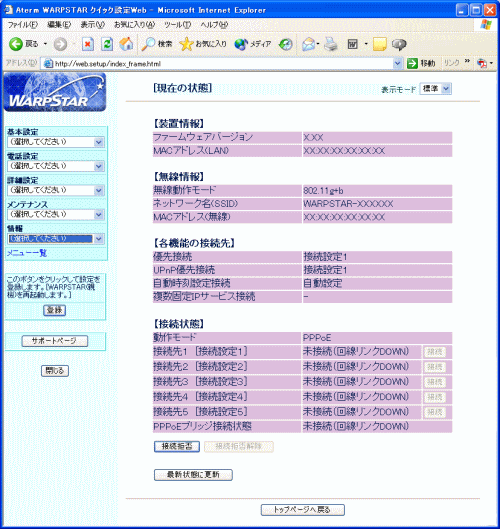Image resolution: width=500 pixels, height=529 pixels.
Task: Open the 表示モード dropdown
Action: pos(435,89)
